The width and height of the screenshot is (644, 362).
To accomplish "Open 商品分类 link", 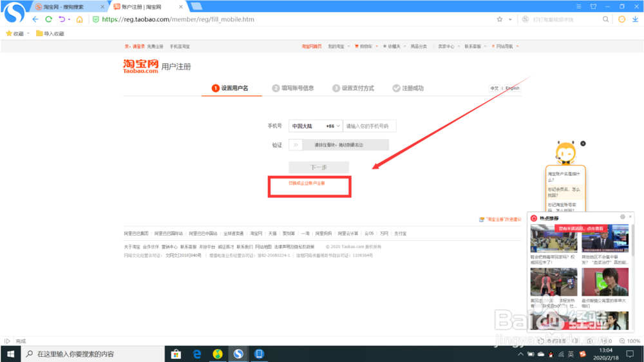I will [419, 46].
